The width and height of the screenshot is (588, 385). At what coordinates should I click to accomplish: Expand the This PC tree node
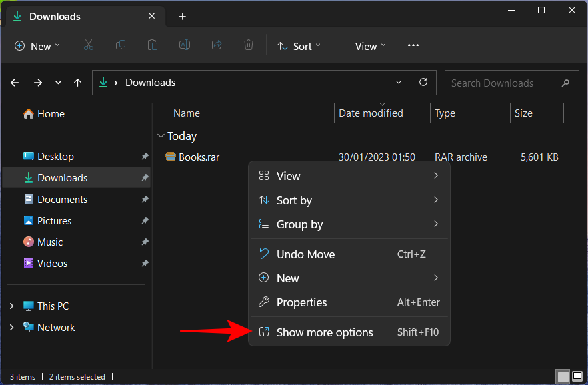(12, 306)
